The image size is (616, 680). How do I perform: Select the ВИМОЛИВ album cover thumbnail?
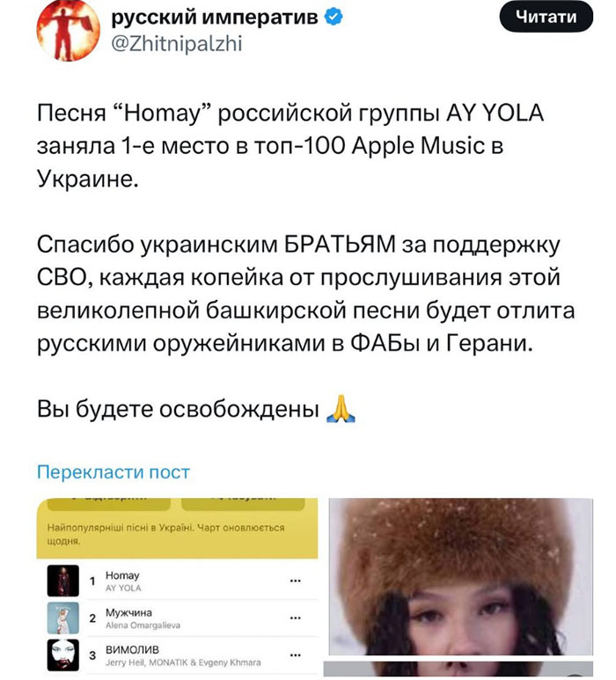click(62, 655)
